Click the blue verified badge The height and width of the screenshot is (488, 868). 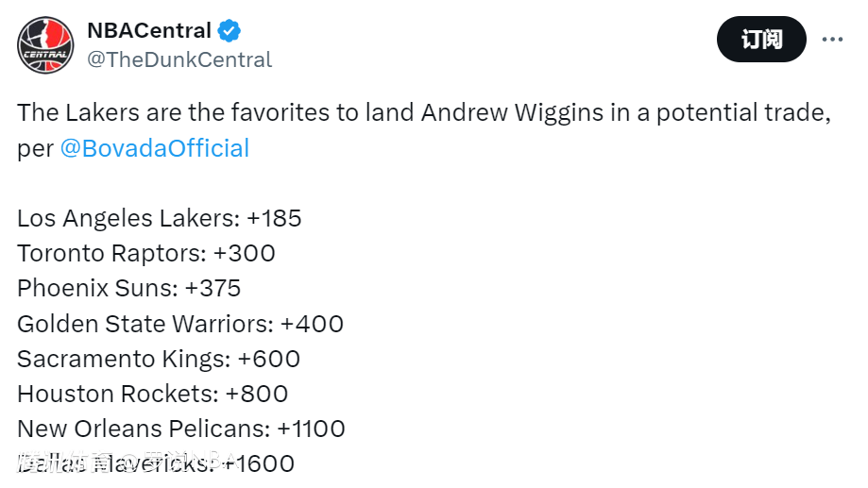230,31
